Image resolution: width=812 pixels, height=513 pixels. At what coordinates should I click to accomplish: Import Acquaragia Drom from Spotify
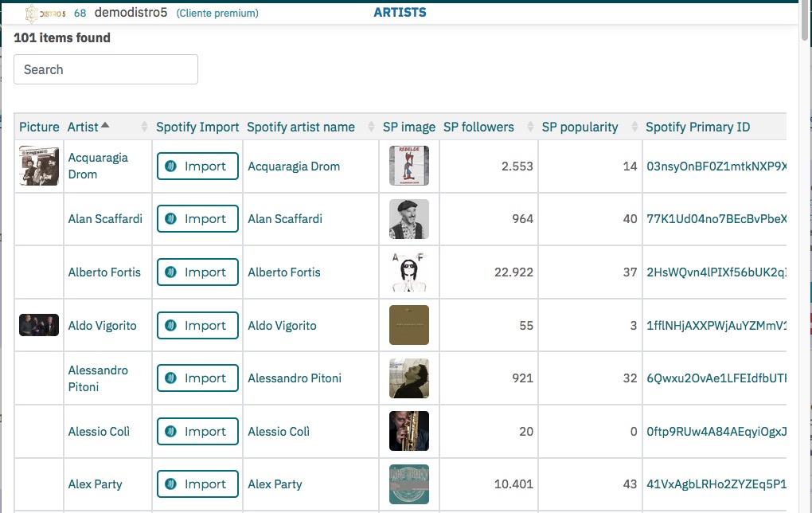pos(197,166)
